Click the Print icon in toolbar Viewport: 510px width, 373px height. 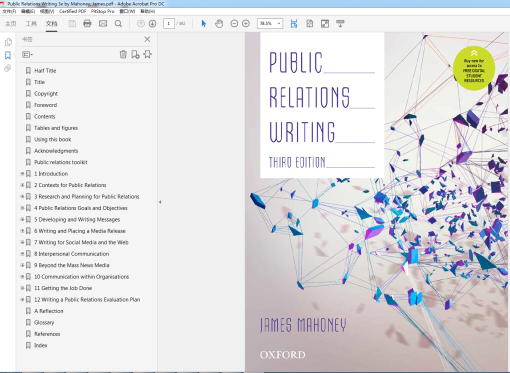click(87, 24)
